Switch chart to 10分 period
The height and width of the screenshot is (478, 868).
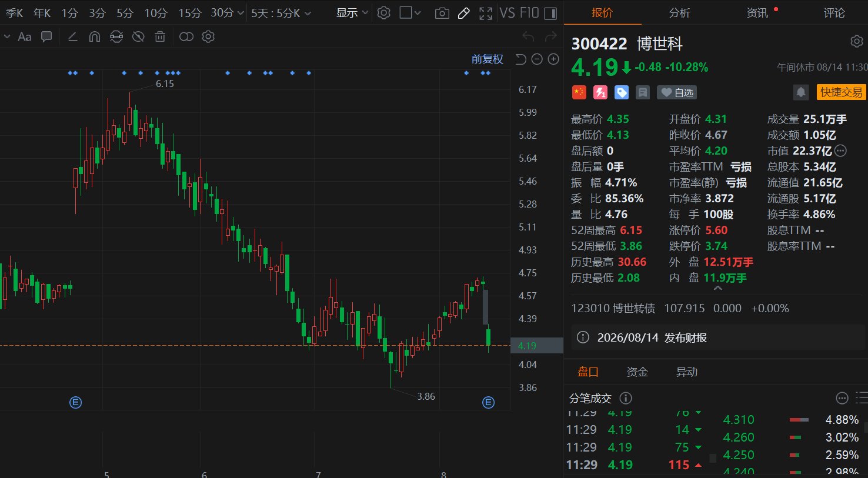156,13
